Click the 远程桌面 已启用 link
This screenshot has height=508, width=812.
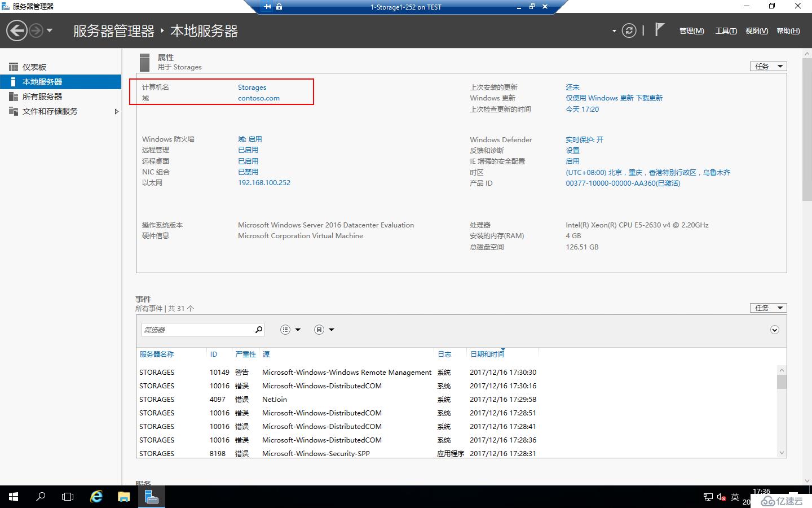[248, 161]
